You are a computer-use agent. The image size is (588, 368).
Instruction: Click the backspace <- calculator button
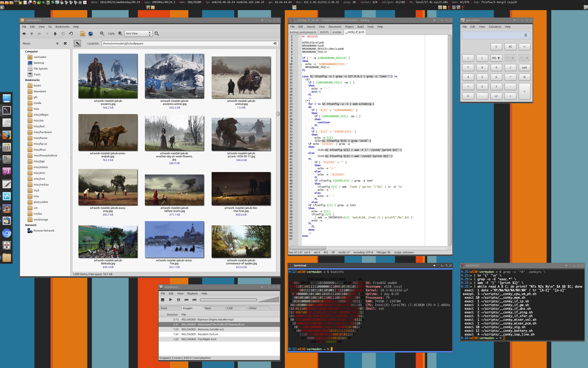[x=525, y=47]
